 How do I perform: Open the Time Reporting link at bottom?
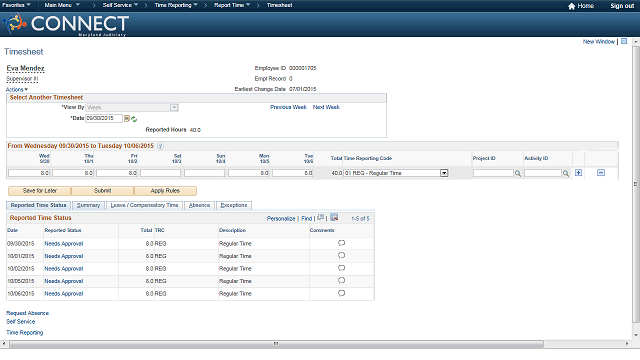coord(24,333)
